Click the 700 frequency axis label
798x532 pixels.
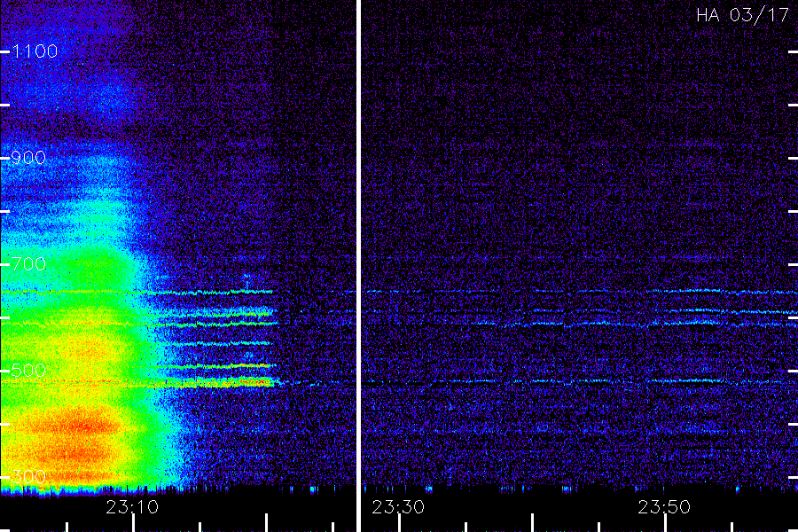click(28, 263)
